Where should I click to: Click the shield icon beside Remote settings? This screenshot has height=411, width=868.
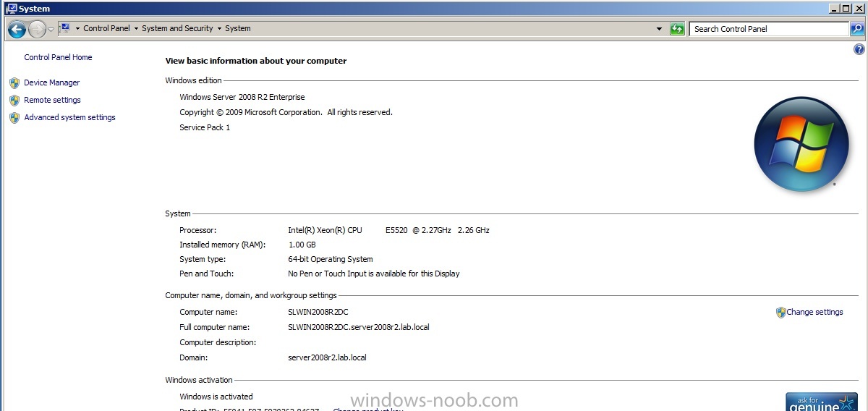tap(14, 100)
